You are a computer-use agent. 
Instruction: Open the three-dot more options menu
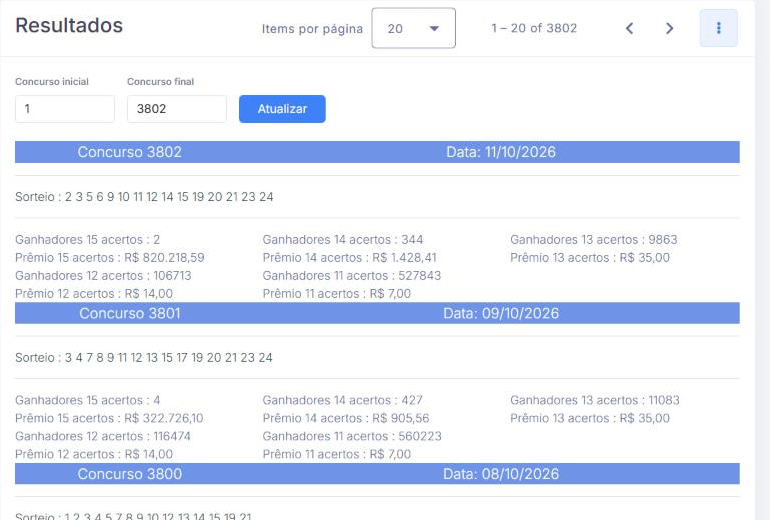click(718, 28)
